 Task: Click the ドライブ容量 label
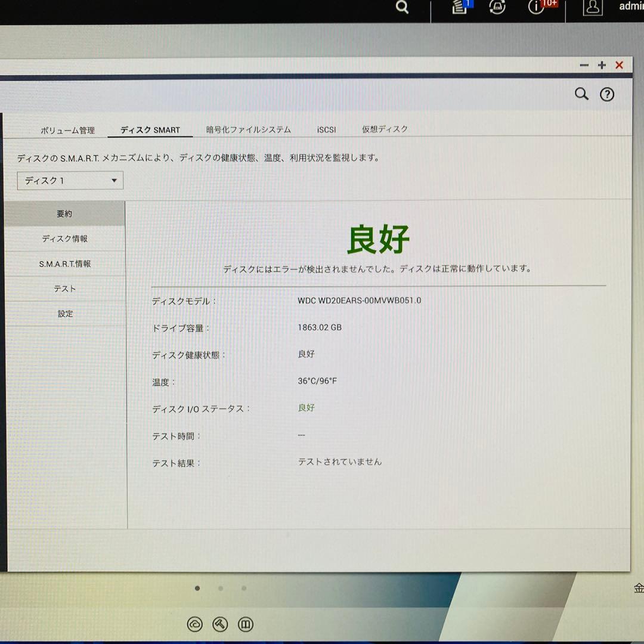click(181, 328)
